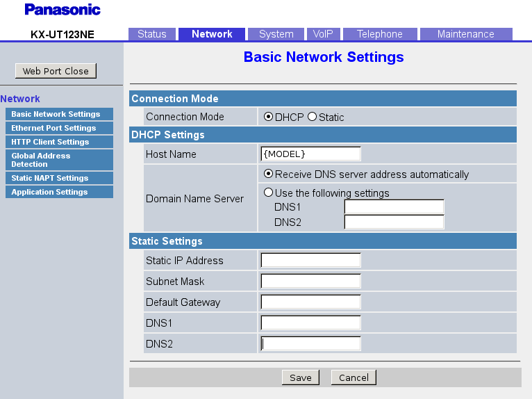
Task: Enable Receive DNS server address automatically
Action: pos(269,174)
